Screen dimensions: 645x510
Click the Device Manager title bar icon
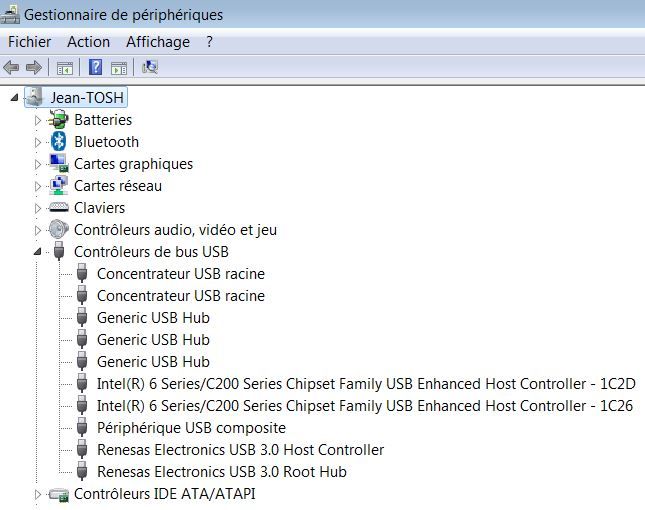pyautogui.click(x=10, y=15)
